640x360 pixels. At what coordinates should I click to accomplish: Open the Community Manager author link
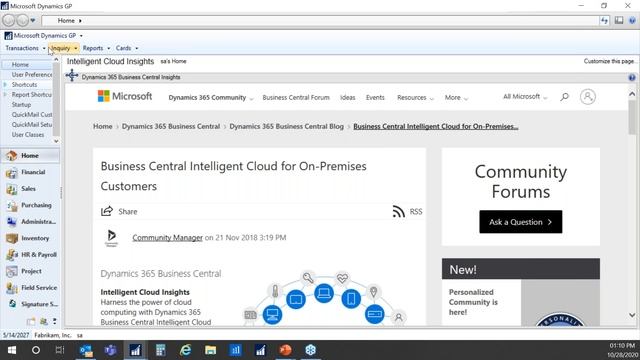coord(167,238)
